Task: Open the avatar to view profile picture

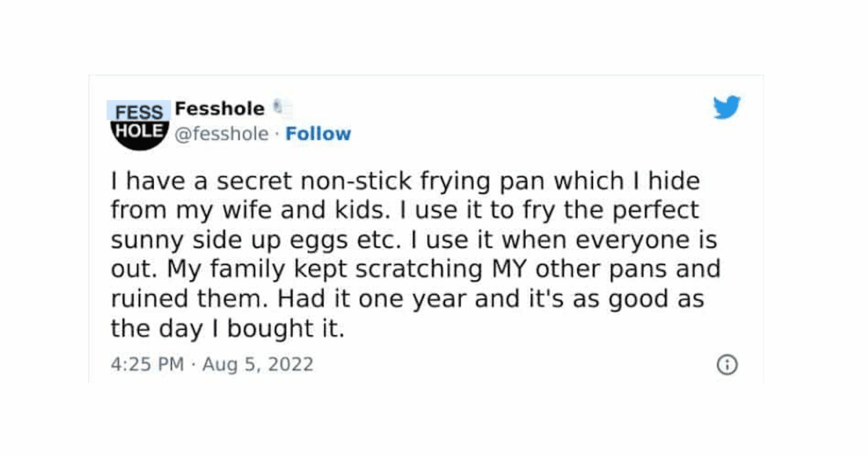Action: tap(138, 121)
